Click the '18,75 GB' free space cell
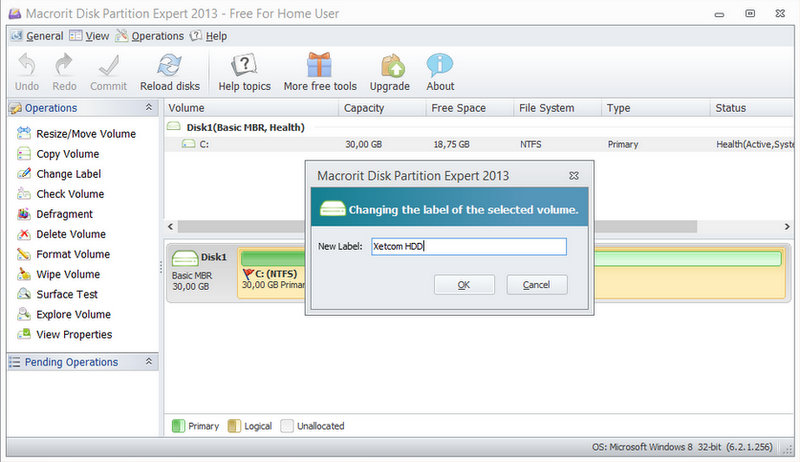800x462 pixels. pos(452,144)
